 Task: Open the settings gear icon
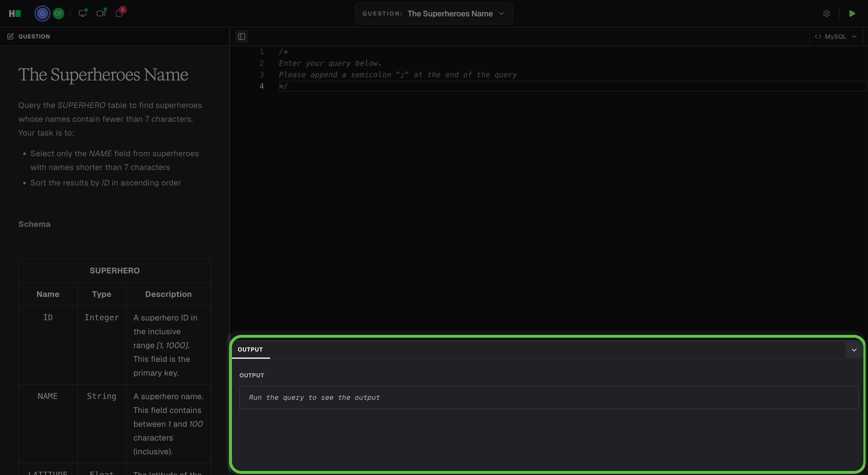(x=827, y=13)
